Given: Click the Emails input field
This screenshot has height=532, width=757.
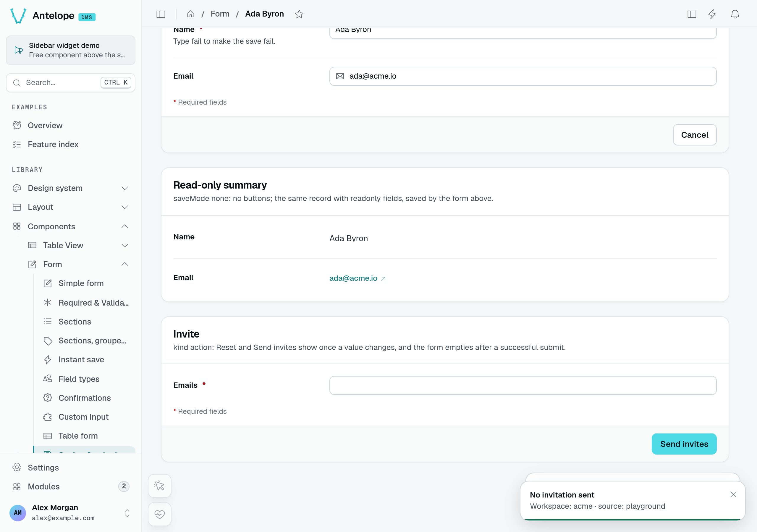Looking at the screenshot, I should 523,385.
